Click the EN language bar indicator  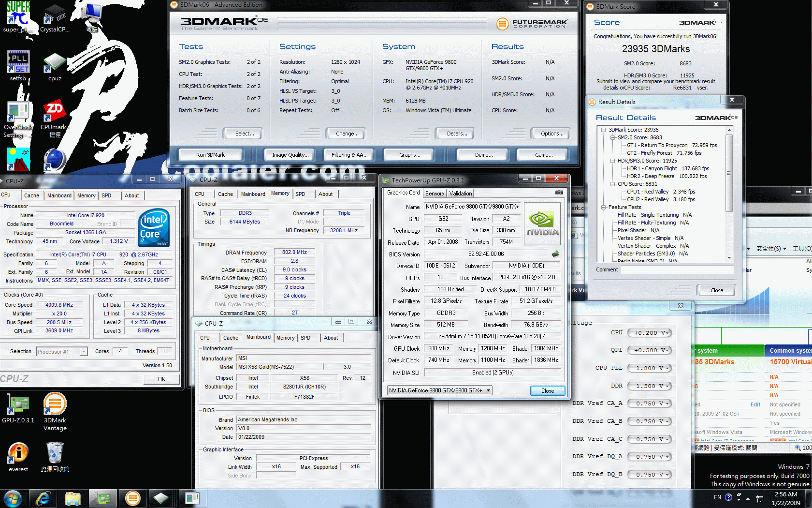(717, 497)
